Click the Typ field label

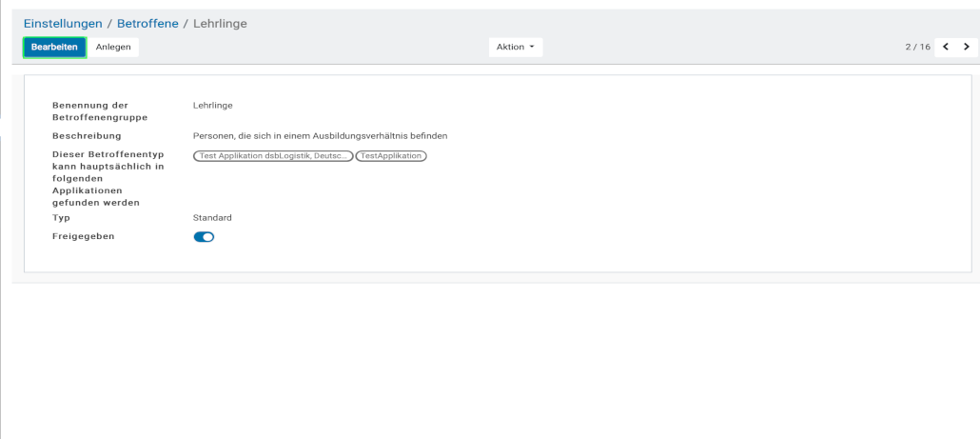point(61,218)
